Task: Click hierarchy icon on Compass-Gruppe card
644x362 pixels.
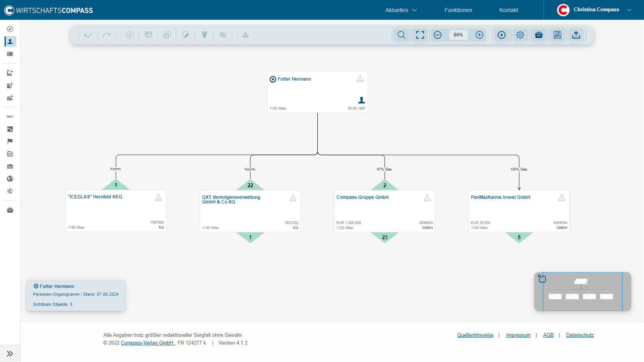Action: tap(427, 198)
